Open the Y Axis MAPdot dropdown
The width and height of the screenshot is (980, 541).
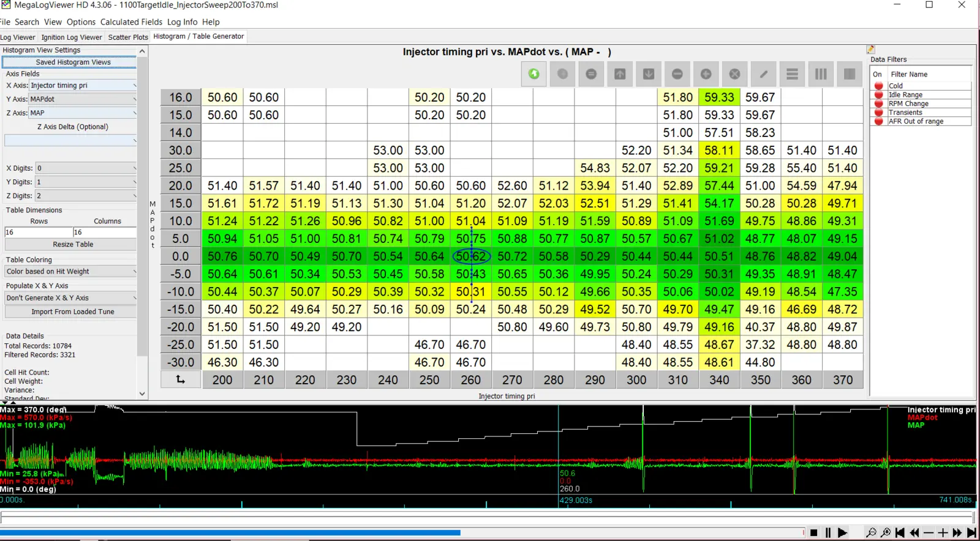coord(83,99)
